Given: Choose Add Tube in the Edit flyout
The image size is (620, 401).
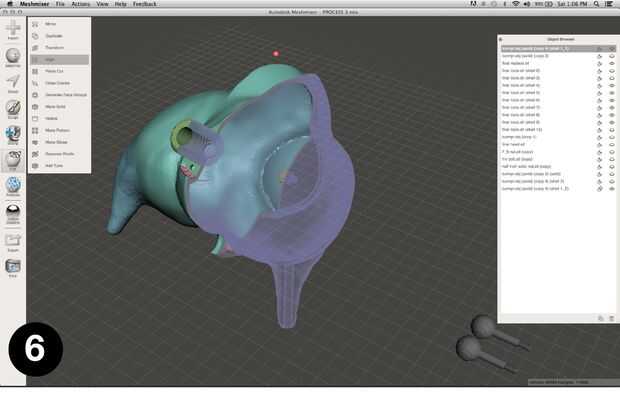Looking at the screenshot, I should [59, 166].
